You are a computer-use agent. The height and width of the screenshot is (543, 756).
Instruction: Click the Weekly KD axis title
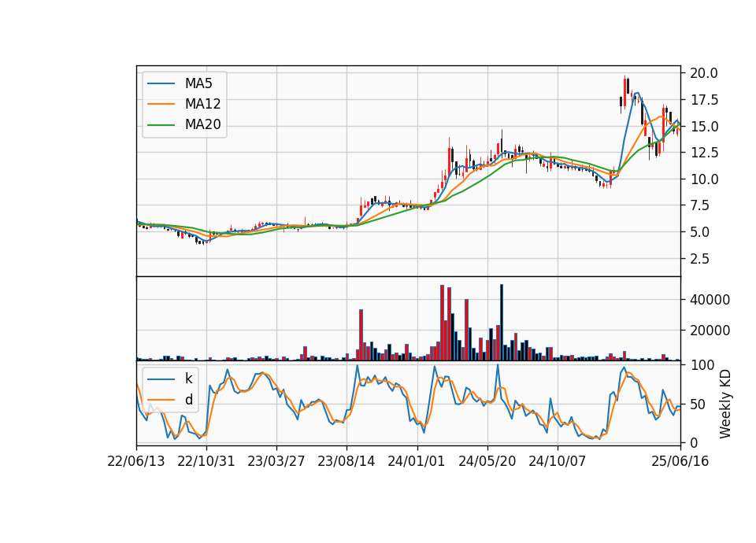point(725,404)
